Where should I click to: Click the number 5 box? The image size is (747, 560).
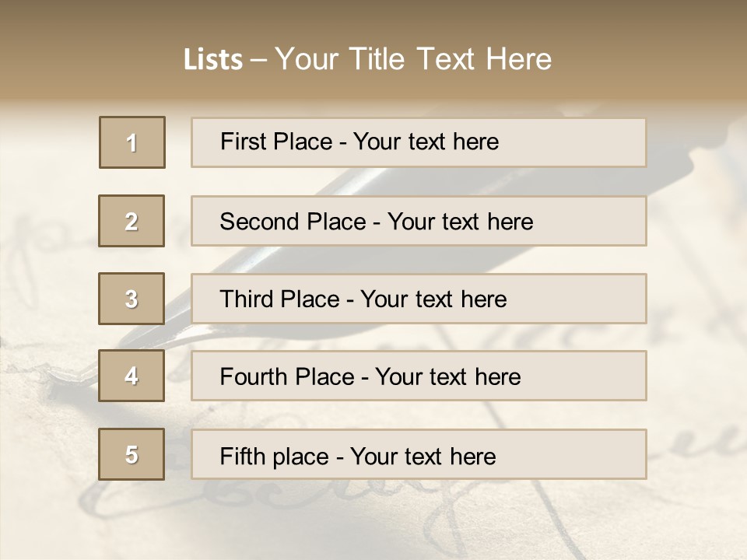click(x=132, y=454)
